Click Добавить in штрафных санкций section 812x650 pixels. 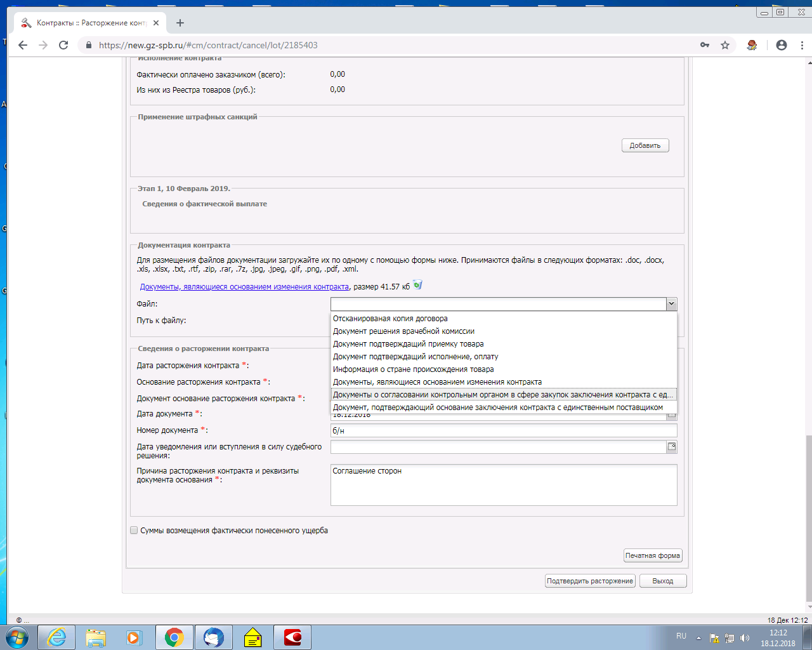coord(645,145)
